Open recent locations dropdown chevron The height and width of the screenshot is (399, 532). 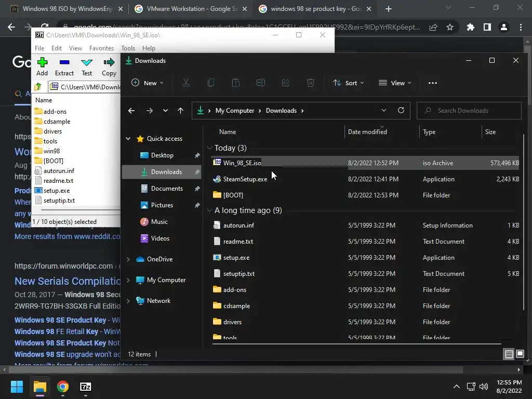pos(165,111)
